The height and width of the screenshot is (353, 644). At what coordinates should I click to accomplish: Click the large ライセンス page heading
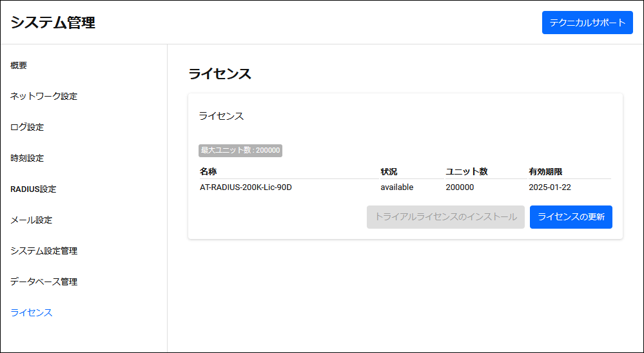[220, 74]
